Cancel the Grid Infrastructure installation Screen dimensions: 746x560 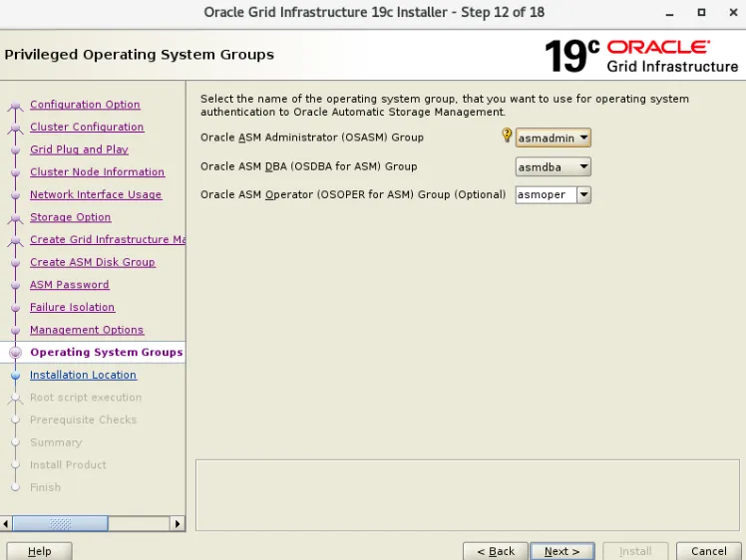coord(708,551)
